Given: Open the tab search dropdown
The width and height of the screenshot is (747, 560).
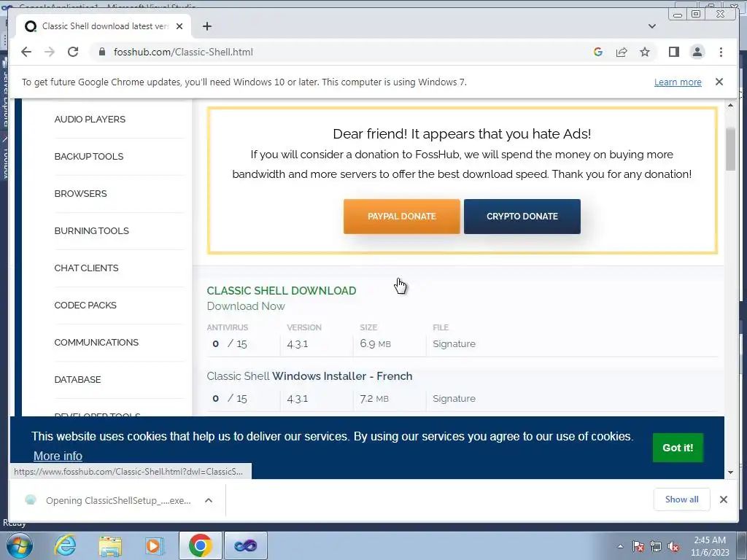Looking at the screenshot, I should tap(651, 26).
